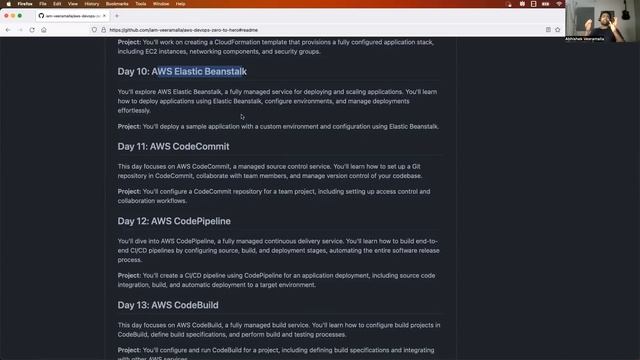Click heading Day 12: AWS CodePipeline
Screen dimensions: 640x360
pyautogui.click(x=174, y=221)
